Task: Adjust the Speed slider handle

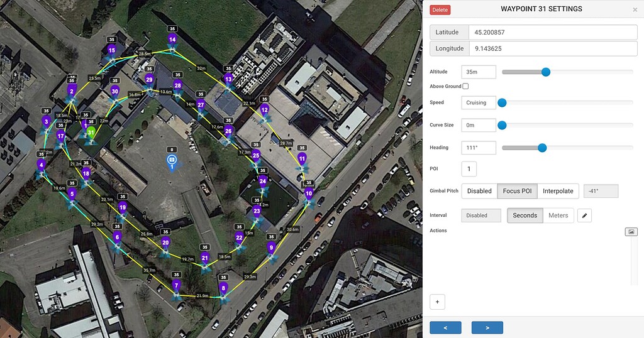Action: 502,103
